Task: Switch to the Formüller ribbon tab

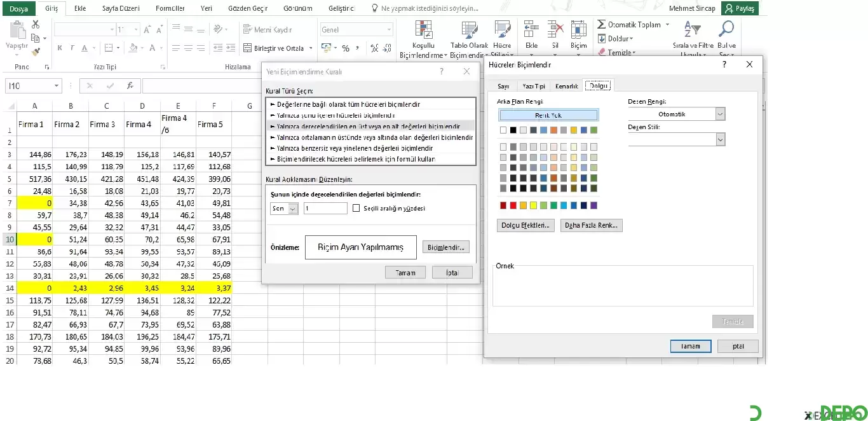Action: [170, 8]
